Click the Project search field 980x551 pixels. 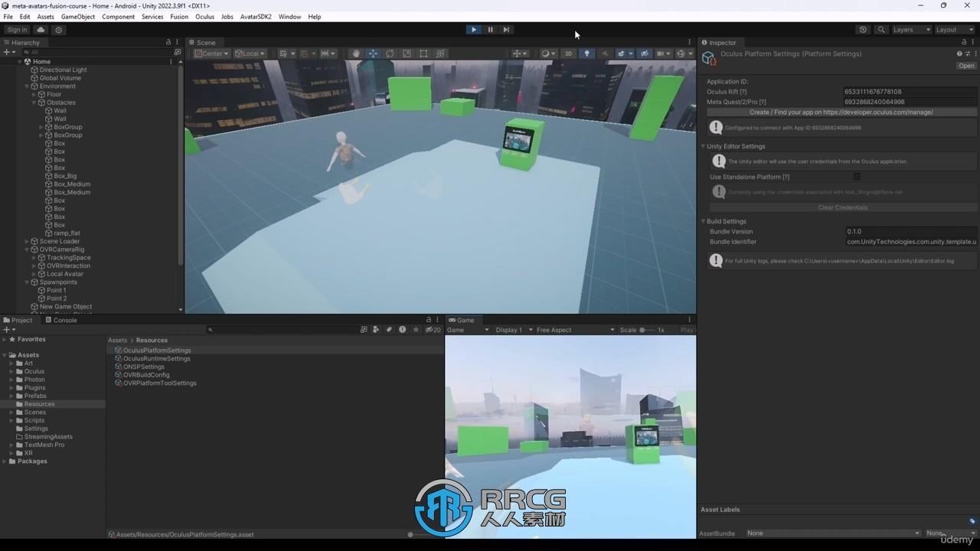tap(282, 330)
